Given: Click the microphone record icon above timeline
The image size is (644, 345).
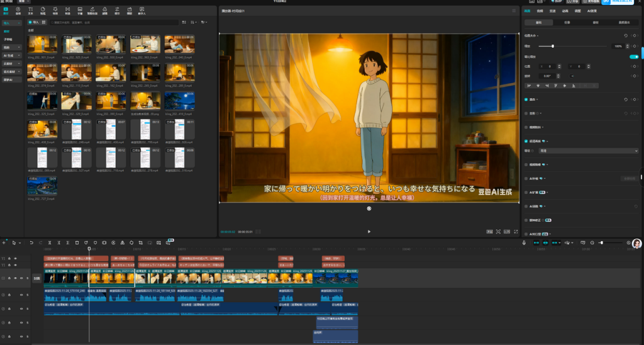Looking at the screenshot, I should [x=524, y=242].
